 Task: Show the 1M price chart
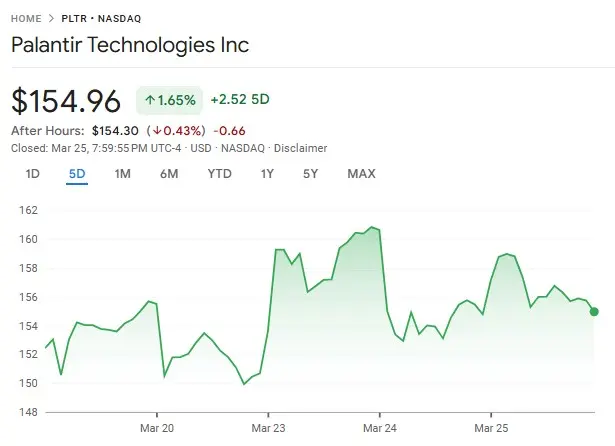[x=123, y=174]
